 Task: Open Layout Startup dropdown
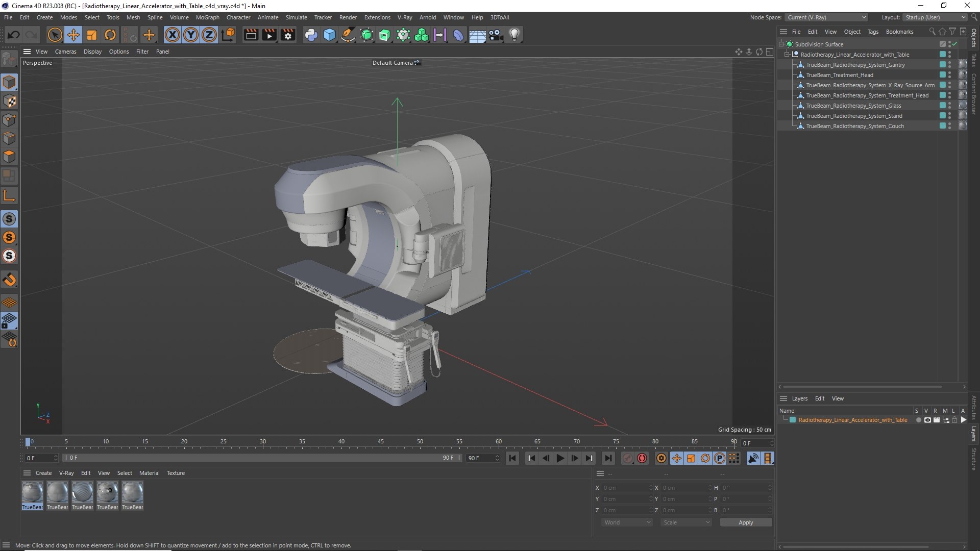coord(935,17)
